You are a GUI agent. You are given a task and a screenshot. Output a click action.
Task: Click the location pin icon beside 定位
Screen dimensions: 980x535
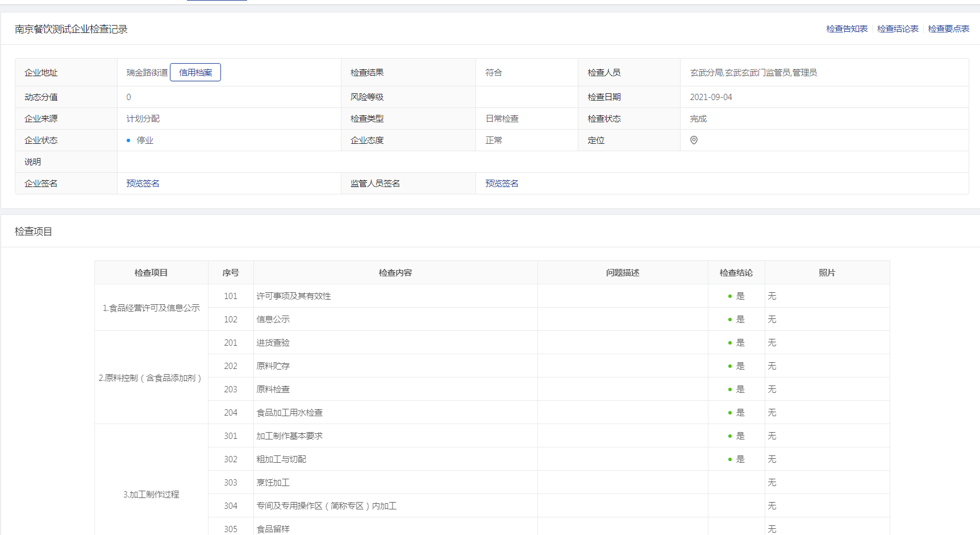click(x=694, y=140)
